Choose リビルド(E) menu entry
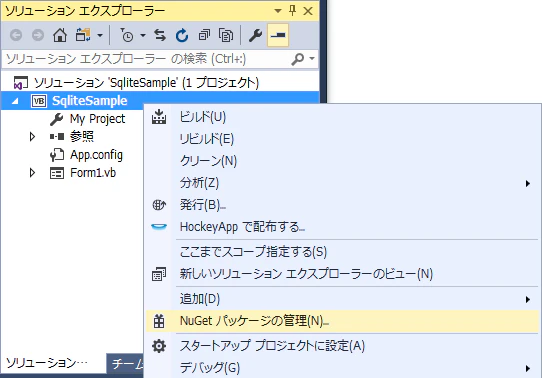542x378 pixels. tap(342, 139)
